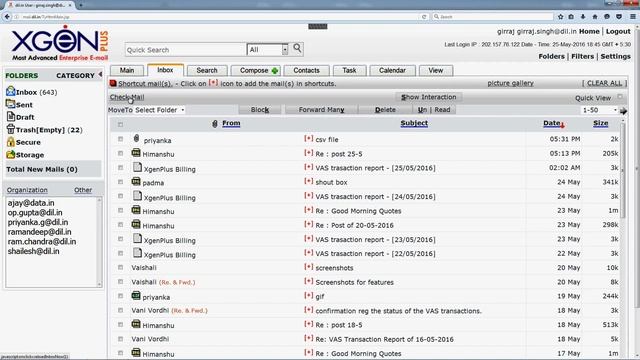
Task: Switch to the CATEGORY sidebar view
Action: (x=76, y=76)
